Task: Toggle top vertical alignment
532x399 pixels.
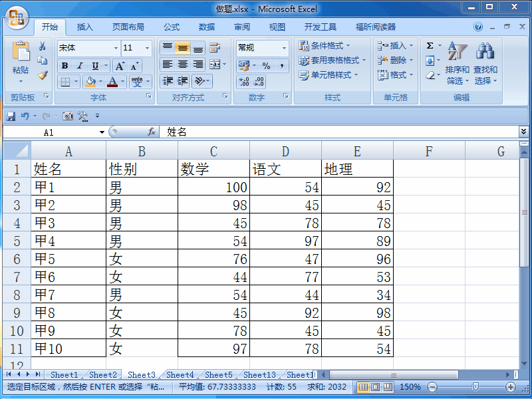Action: 168,48
